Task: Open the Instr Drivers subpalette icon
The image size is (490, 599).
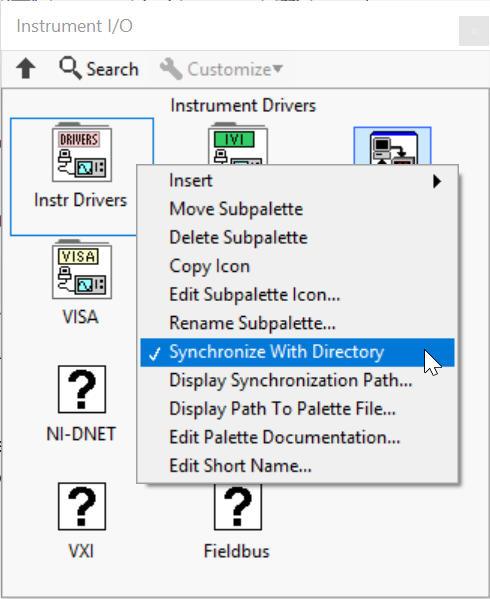Action: pos(82,152)
